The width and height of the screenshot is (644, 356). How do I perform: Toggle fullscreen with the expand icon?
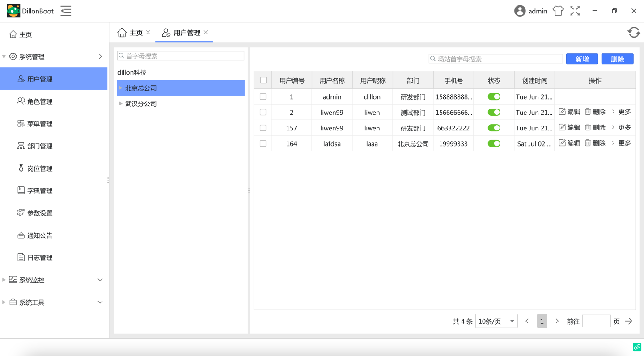pyautogui.click(x=575, y=11)
